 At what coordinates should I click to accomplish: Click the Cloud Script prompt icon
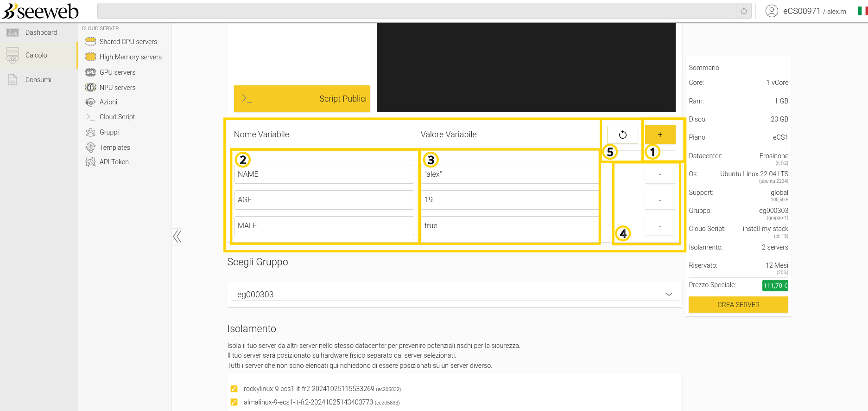pos(90,117)
